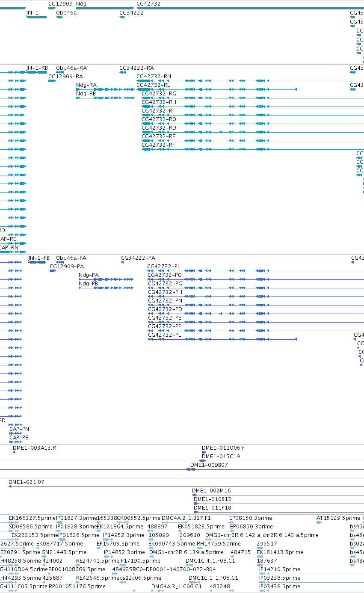Click protein CG42732-PF
364x593 pixels.
pyautogui.click(x=164, y=326)
